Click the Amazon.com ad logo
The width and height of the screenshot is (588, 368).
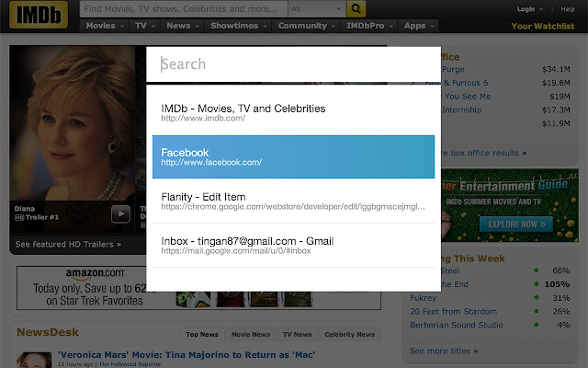pos(95,273)
